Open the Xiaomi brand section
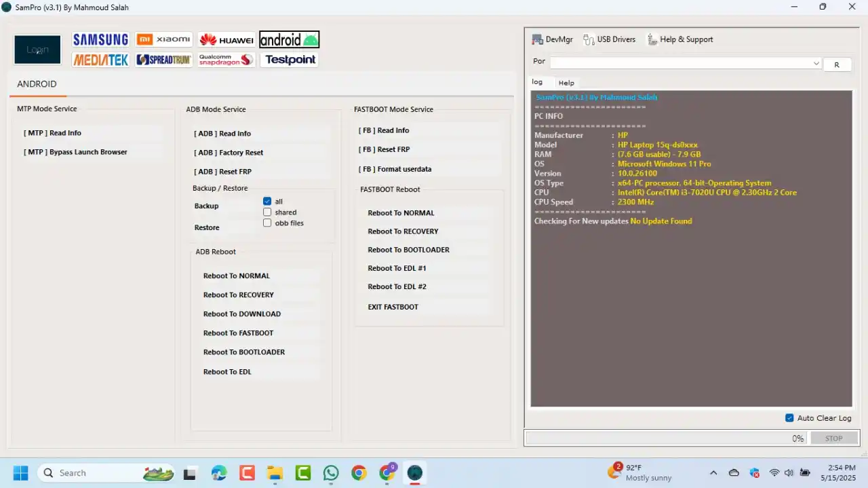The height and width of the screenshot is (488, 868). tap(163, 39)
